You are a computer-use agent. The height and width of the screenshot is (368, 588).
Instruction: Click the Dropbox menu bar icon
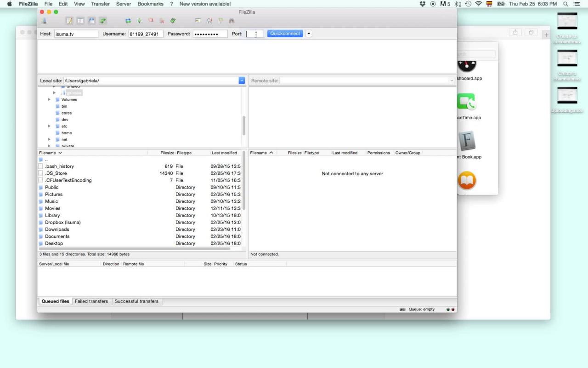[423, 4]
